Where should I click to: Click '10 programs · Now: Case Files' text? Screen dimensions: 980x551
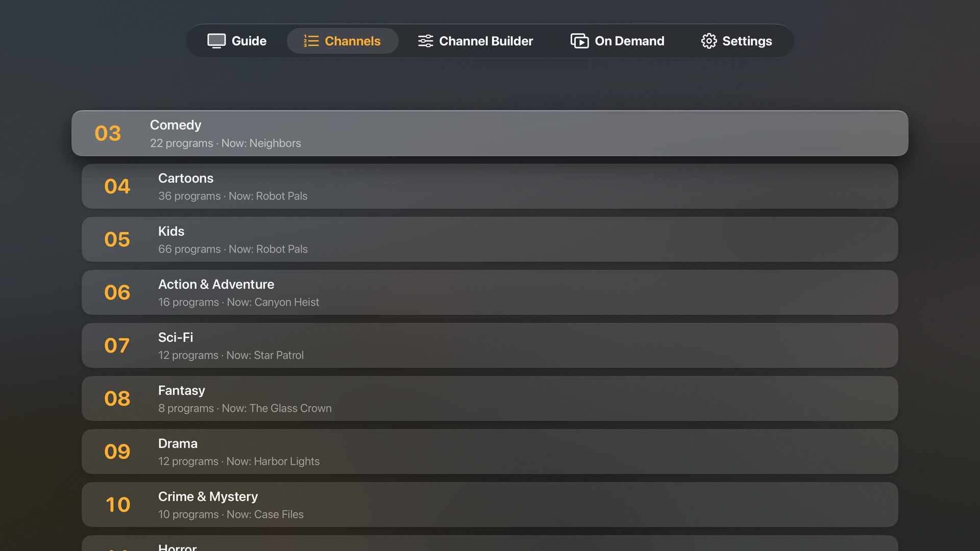click(231, 514)
